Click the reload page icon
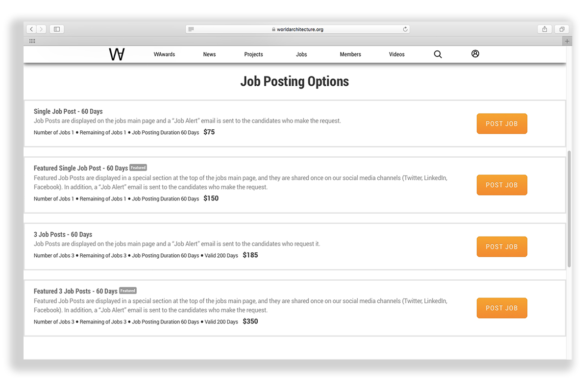 pos(405,29)
